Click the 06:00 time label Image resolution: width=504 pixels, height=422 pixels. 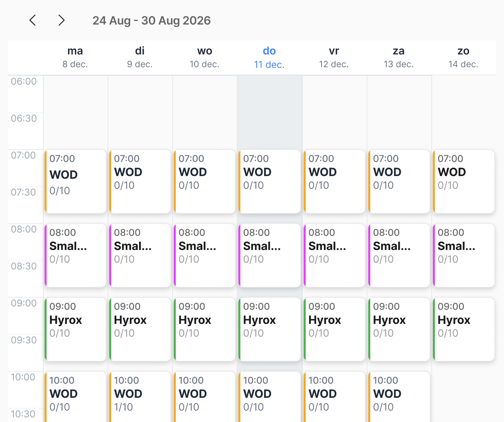coord(24,81)
